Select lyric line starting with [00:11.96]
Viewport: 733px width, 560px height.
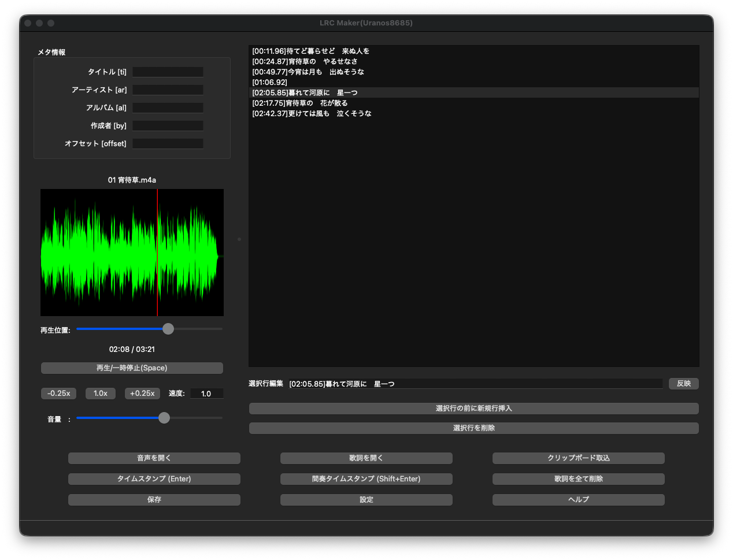point(311,51)
